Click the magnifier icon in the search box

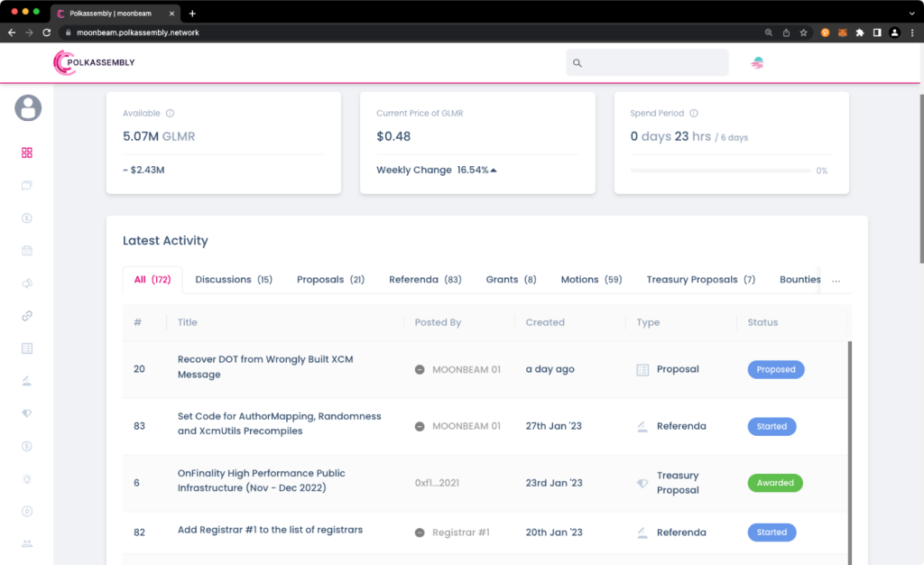point(577,63)
